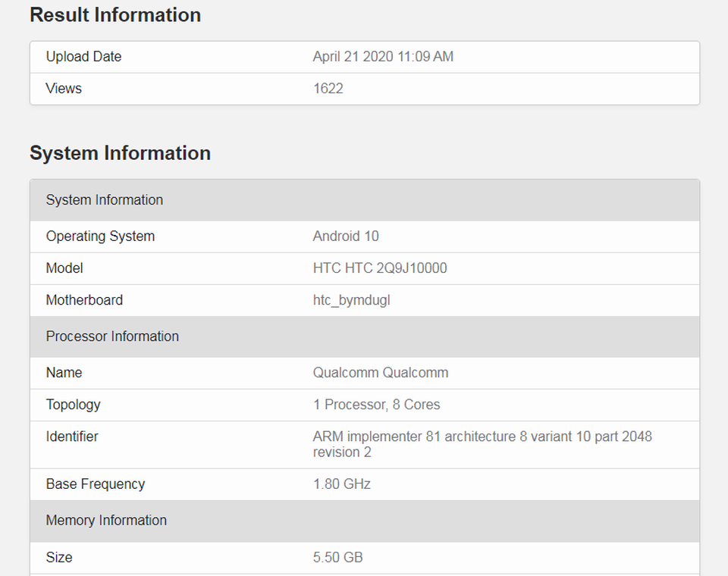Click the 'Topology' label
This screenshot has height=576, width=728.
pyautogui.click(x=74, y=405)
